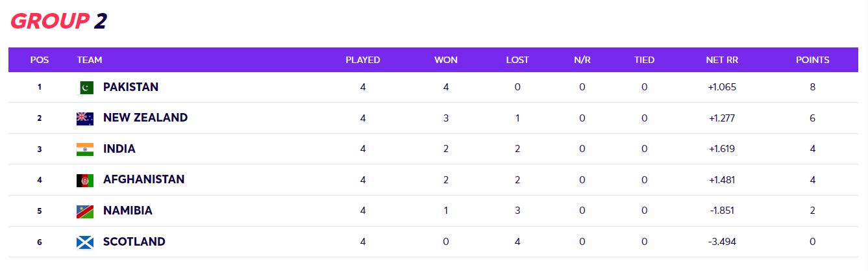This screenshot has width=868, height=271.
Task: Click the PLAYED column header
Action: tap(362, 60)
